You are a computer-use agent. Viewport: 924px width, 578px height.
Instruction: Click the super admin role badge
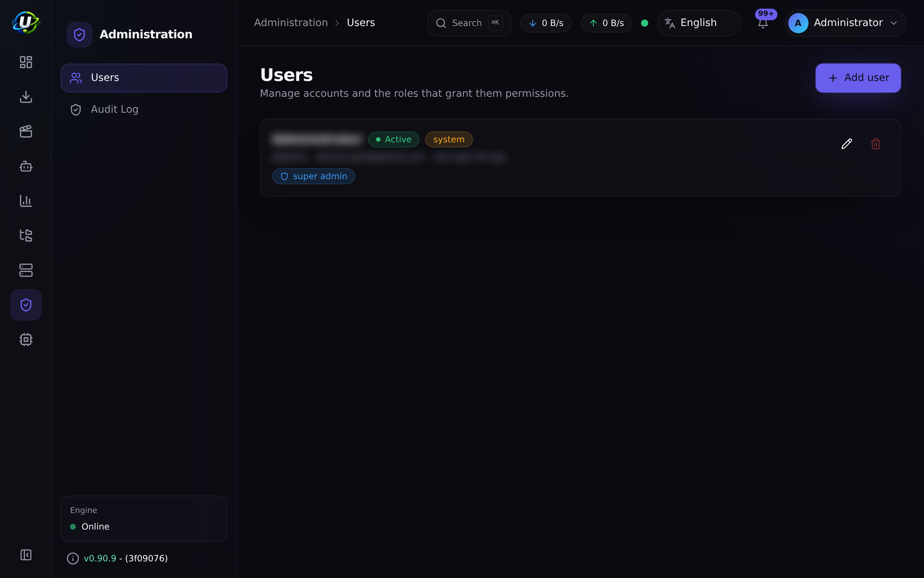click(313, 176)
